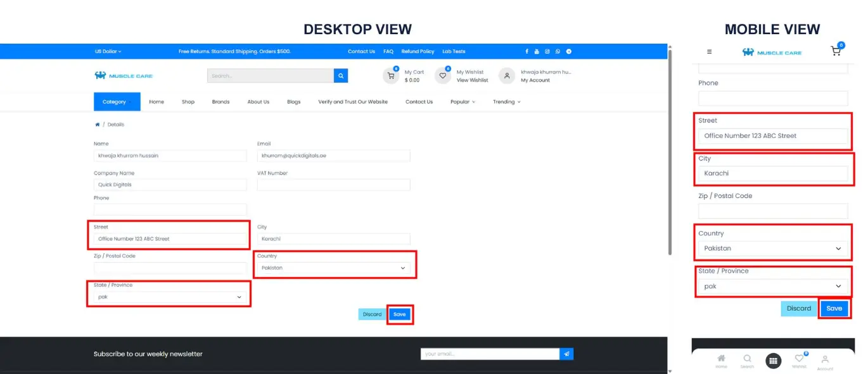Viewport: 868px width, 374px height.
Task: Click the Facebook icon in top bar
Action: click(527, 51)
